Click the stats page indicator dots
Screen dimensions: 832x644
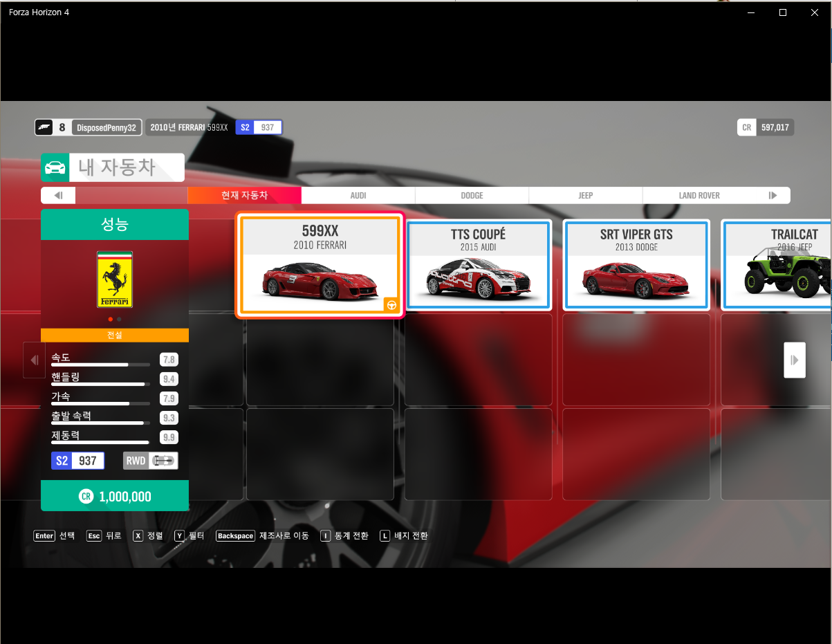115,320
